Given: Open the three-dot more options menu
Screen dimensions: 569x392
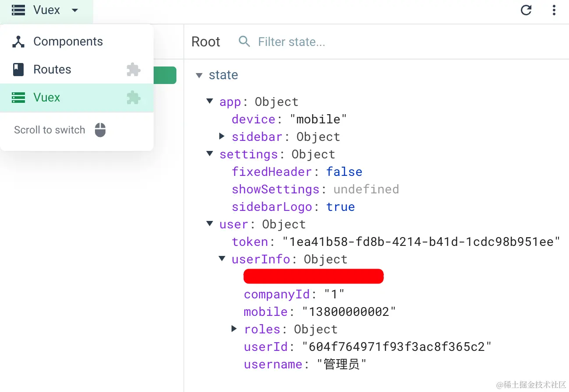Looking at the screenshot, I should (554, 10).
